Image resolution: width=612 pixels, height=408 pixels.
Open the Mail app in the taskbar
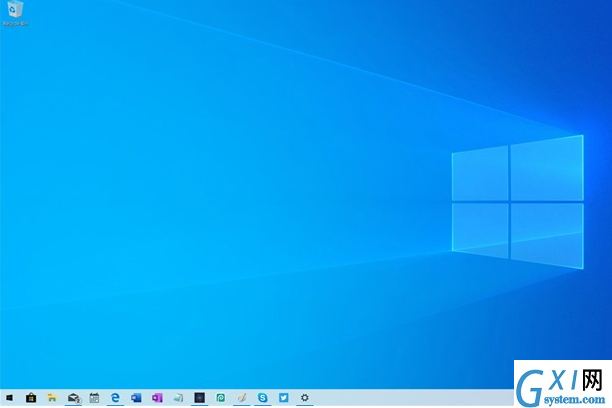coord(73,398)
